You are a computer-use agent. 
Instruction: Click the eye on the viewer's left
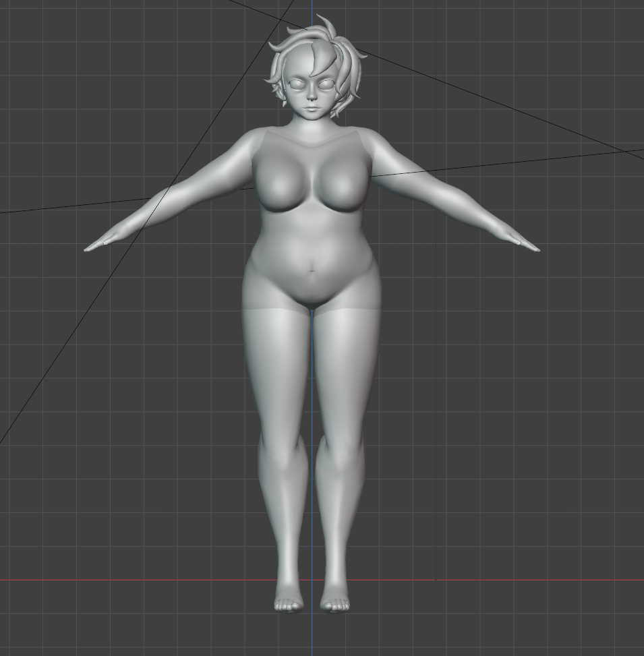click(x=296, y=85)
